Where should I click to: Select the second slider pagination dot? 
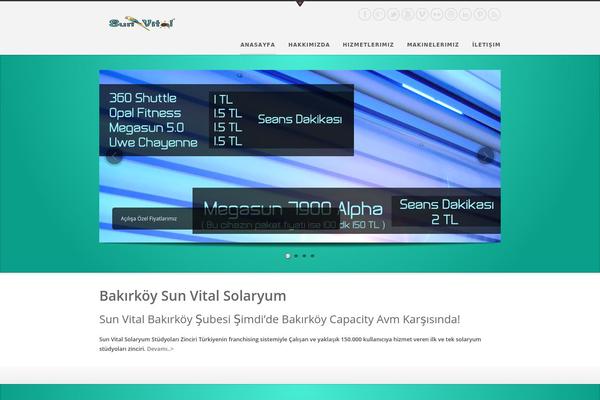[x=296, y=256]
